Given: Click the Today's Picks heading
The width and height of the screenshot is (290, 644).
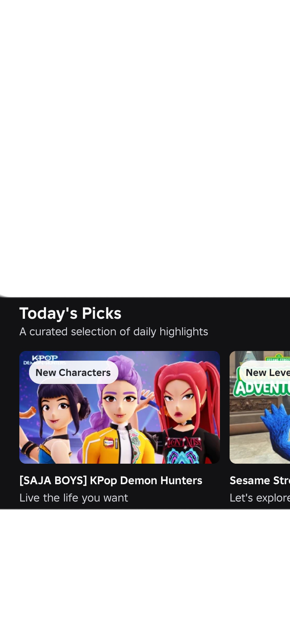Looking at the screenshot, I should [x=70, y=313].
